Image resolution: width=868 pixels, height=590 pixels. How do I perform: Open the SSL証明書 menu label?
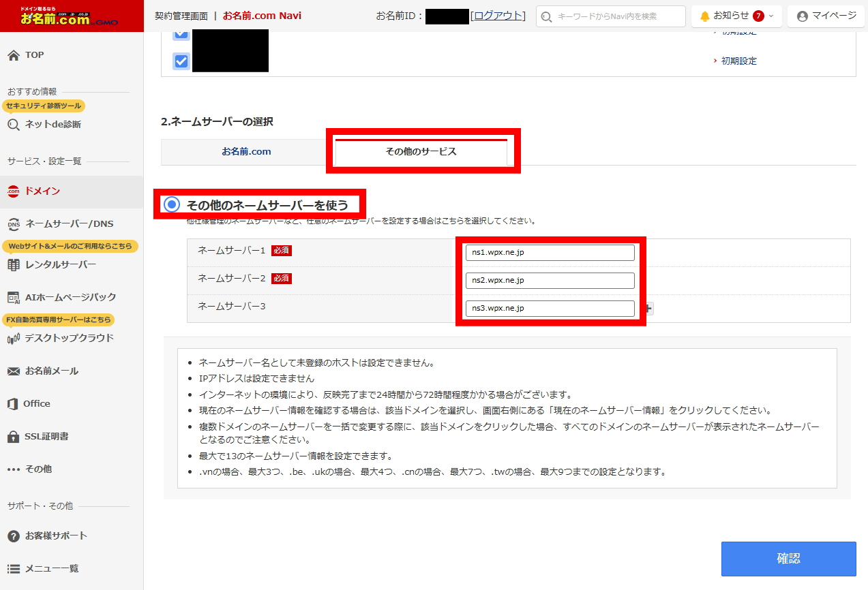coord(46,437)
